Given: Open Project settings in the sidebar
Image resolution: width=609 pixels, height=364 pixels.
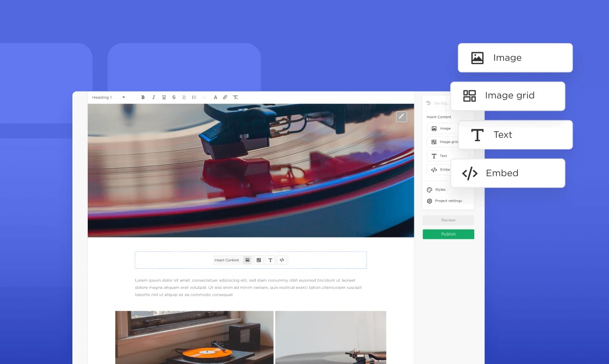Looking at the screenshot, I should coord(444,201).
